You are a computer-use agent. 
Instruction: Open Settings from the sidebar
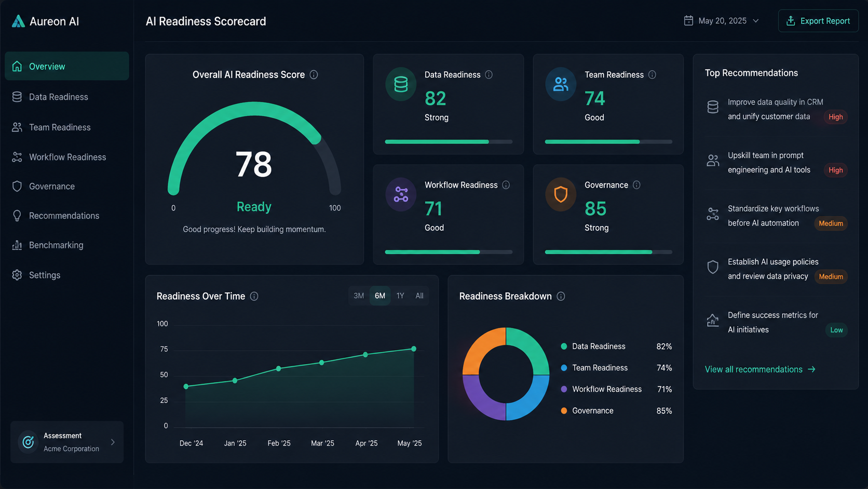click(x=67, y=275)
